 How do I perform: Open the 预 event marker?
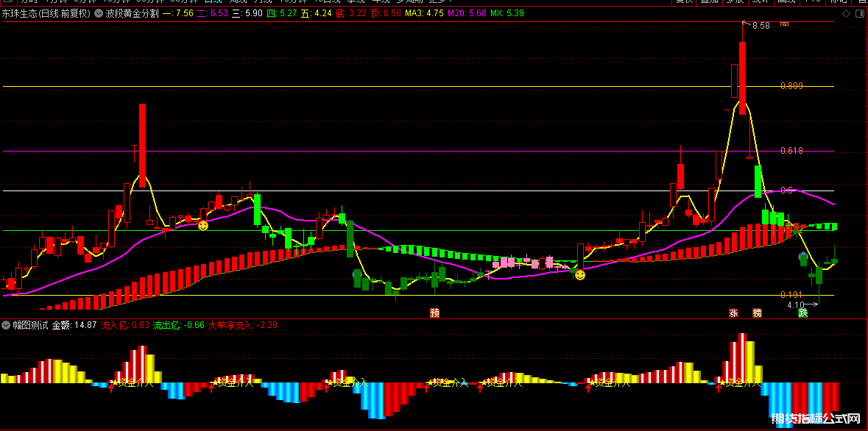point(434,313)
